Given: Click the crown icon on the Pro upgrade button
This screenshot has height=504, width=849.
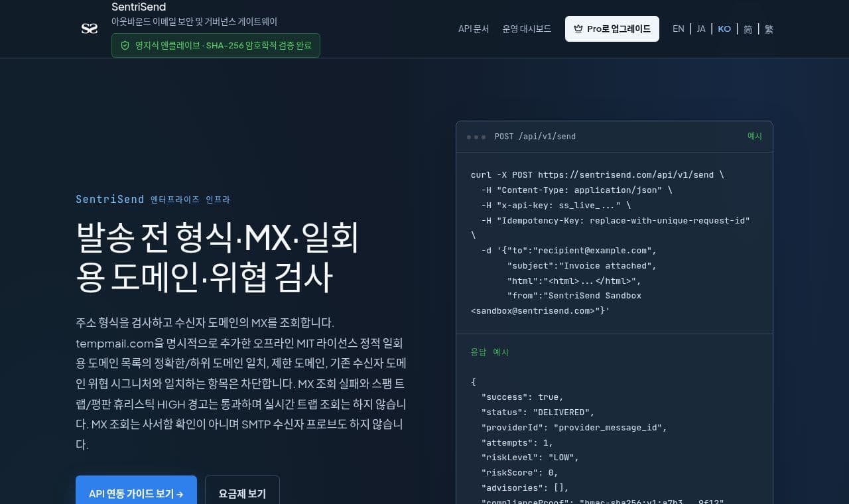Looking at the screenshot, I should point(578,29).
